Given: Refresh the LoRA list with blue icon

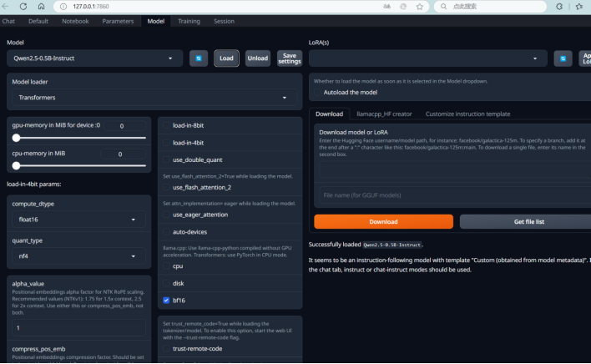Looking at the screenshot, I should [563, 58].
